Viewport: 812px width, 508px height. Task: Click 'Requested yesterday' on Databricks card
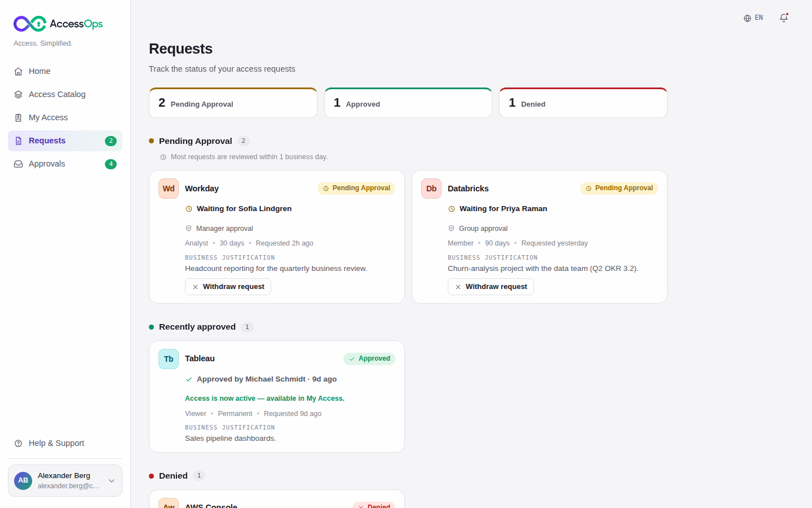pos(554,243)
